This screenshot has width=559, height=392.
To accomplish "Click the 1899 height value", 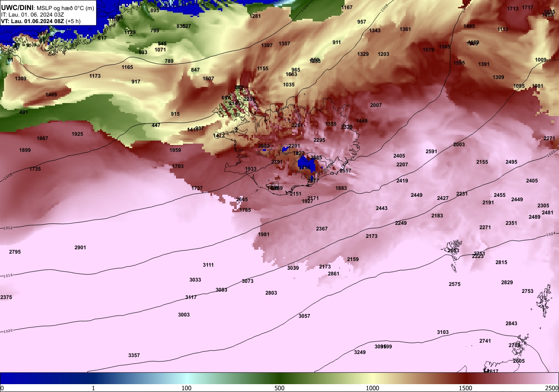I will (25, 150).
